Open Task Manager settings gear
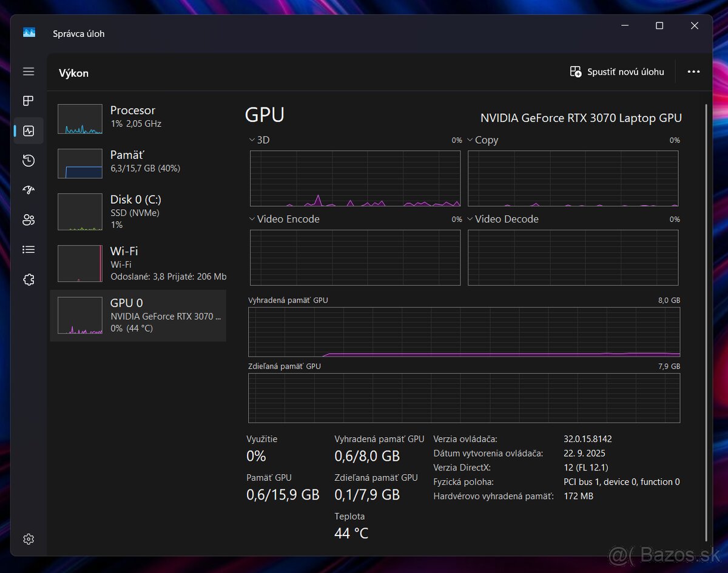Screen dimensions: 728x573 point(29,539)
